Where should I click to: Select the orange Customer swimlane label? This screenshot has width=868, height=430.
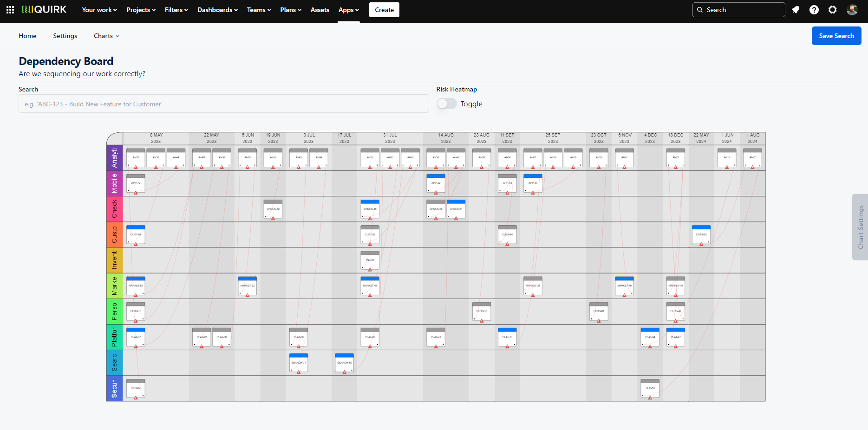tap(115, 235)
